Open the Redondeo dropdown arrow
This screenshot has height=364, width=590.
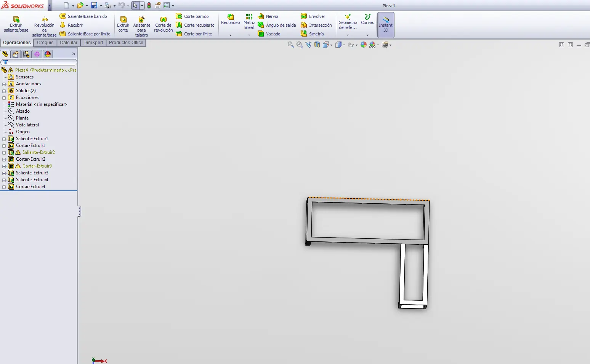(x=230, y=35)
